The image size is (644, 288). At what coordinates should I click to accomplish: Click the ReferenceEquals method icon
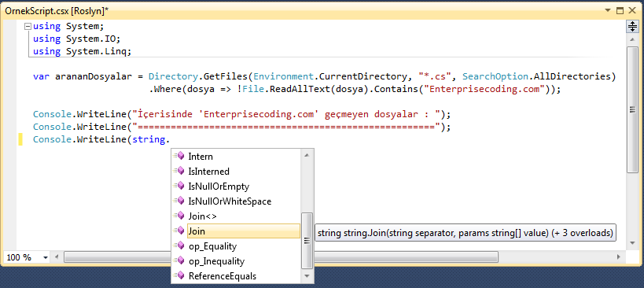(179, 275)
